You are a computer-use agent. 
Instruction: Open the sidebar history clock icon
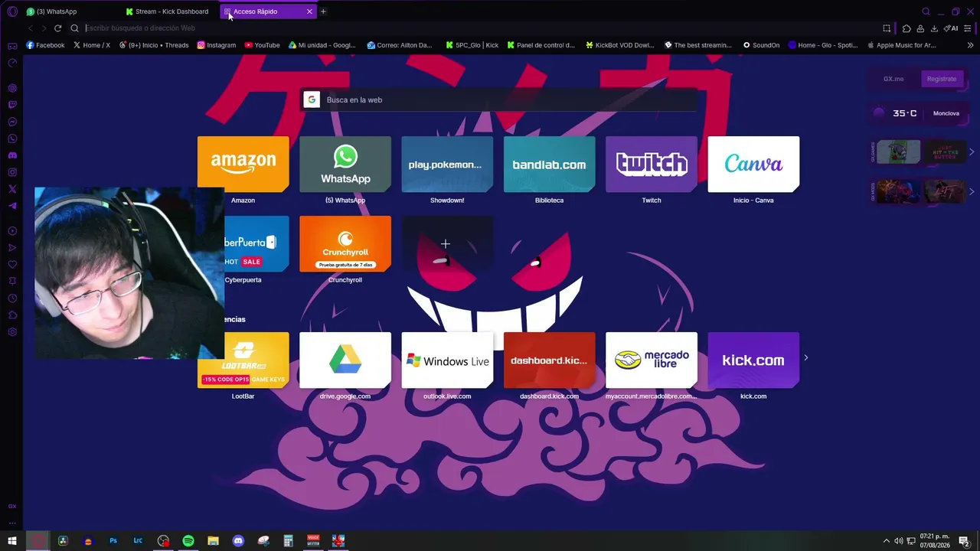(12, 298)
